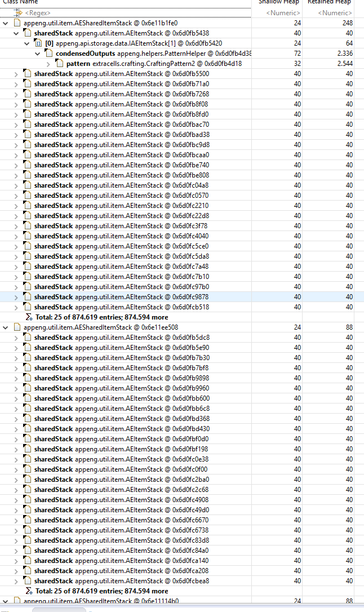Click icon of sharedStack @ 0x6d0fb7b30
Viewport: 364px width, 612px height.
coord(27,357)
